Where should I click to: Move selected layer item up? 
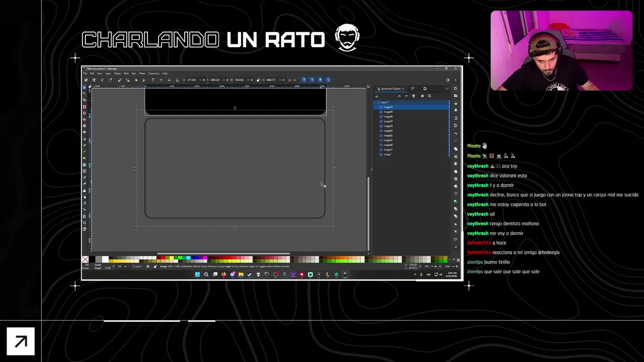[x=399, y=96]
